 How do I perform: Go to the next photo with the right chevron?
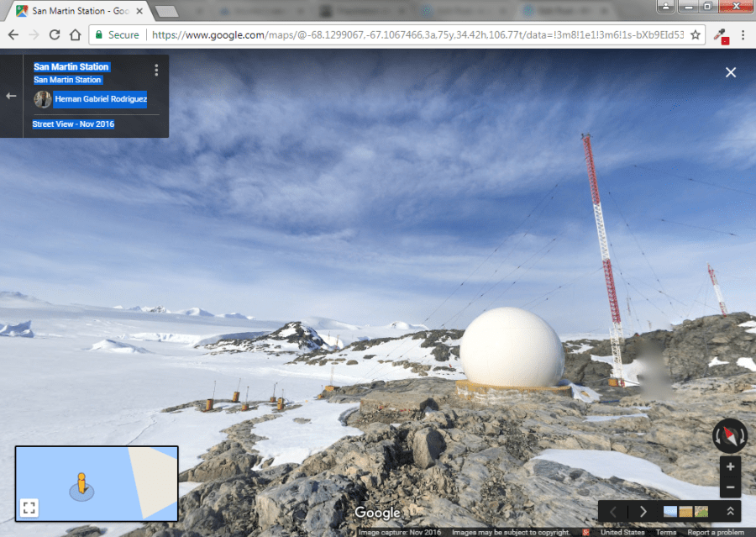point(643,511)
